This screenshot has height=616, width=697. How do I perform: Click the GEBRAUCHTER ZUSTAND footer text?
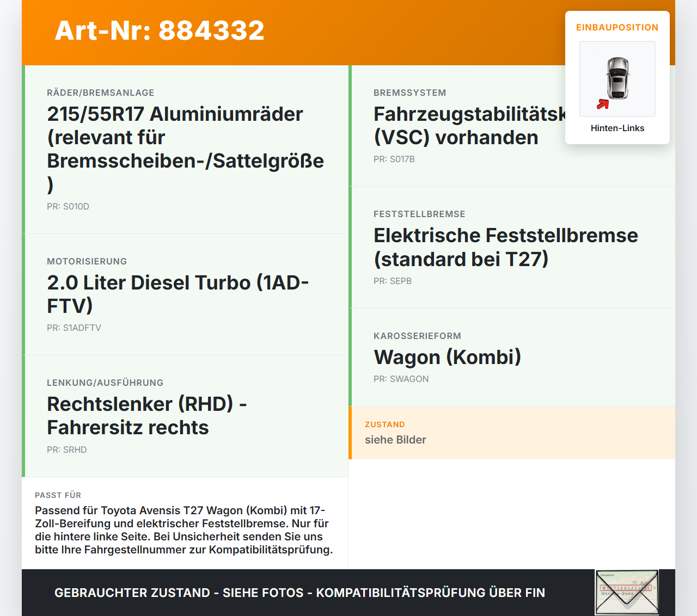(299, 593)
